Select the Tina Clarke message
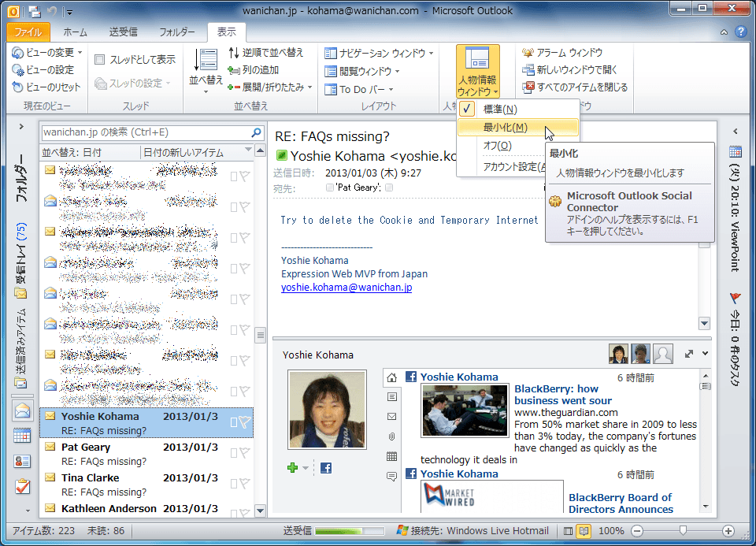 (146, 485)
